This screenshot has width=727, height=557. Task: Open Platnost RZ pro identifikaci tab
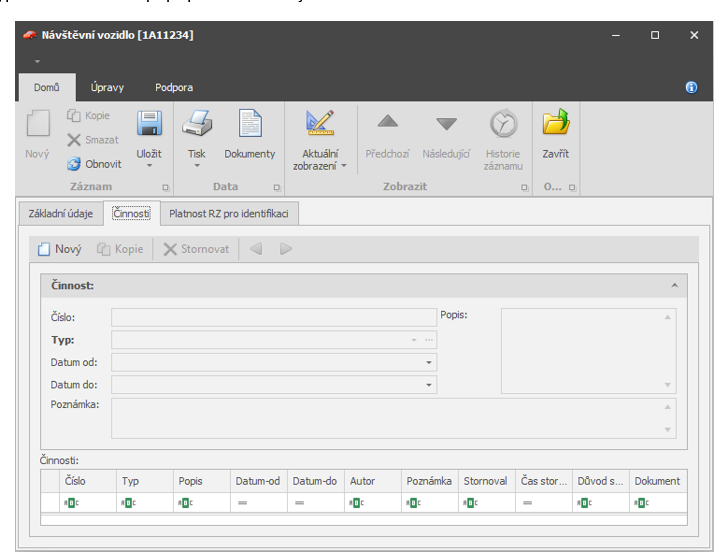(x=229, y=213)
